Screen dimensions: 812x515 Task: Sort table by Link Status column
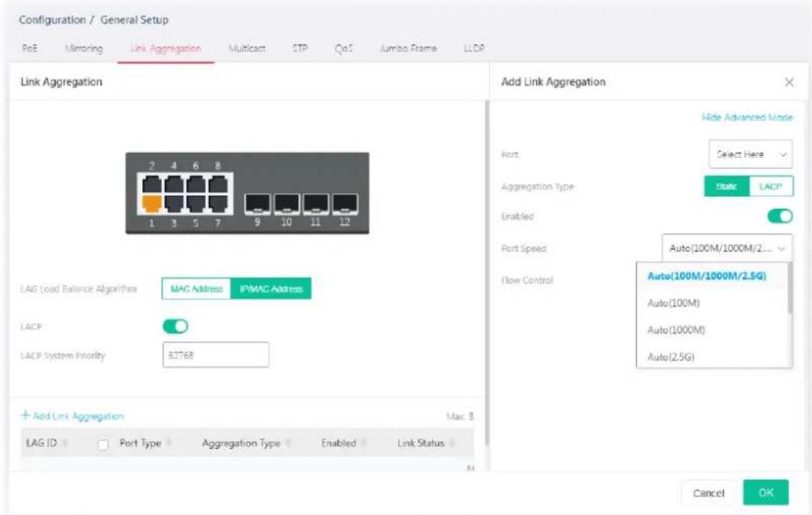click(452, 443)
